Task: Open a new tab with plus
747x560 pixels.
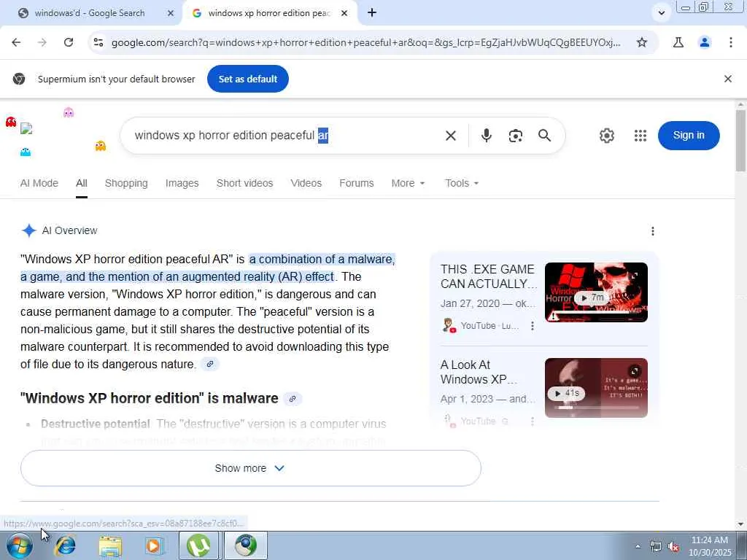Action: (372, 13)
